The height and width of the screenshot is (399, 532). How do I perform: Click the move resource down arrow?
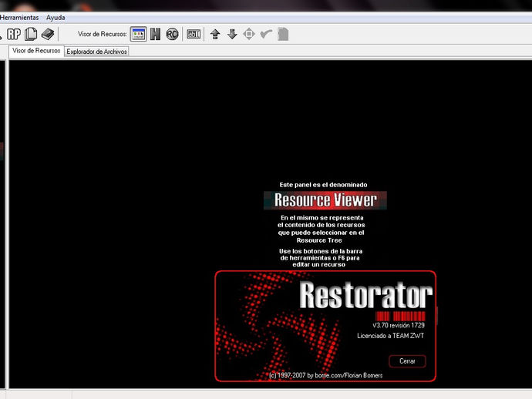pos(232,34)
